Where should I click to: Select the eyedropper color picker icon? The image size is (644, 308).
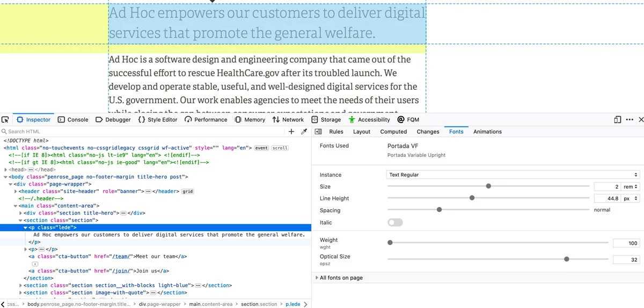click(304, 132)
